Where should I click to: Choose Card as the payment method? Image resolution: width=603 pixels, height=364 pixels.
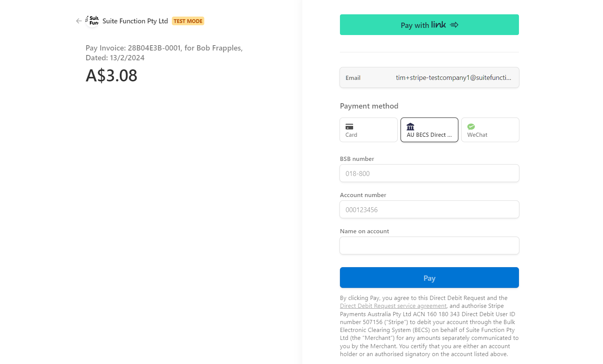point(368,130)
